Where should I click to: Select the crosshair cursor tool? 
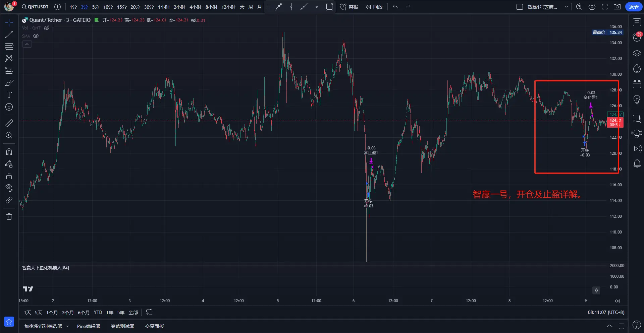tap(9, 22)
